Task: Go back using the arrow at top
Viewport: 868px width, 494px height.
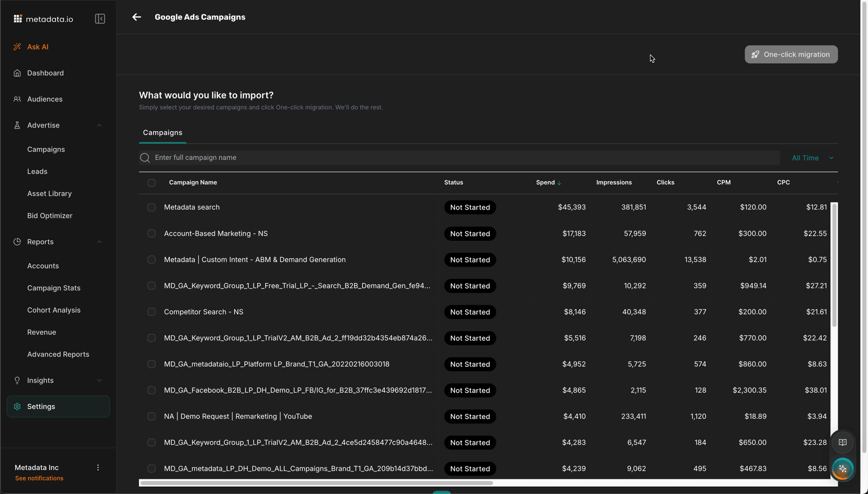Action: (x=137, y=17)
